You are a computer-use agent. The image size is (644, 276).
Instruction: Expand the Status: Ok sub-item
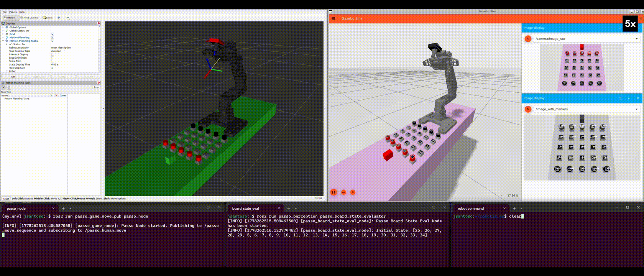coord(7,44)
